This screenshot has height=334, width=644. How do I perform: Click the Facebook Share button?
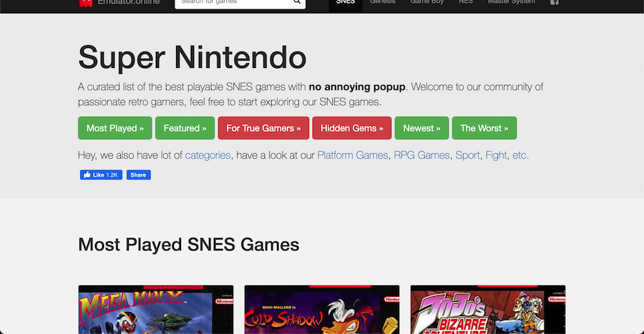(138, 175)
